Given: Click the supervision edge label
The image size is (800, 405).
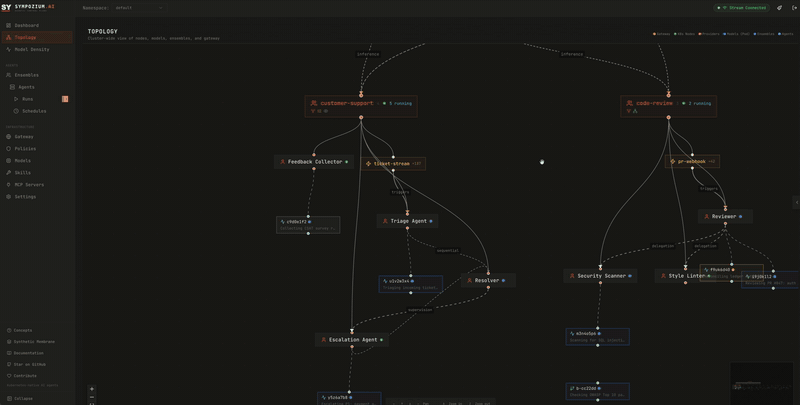Looking at the screenshot, I should pyautogui.click(x=420, y=310).
